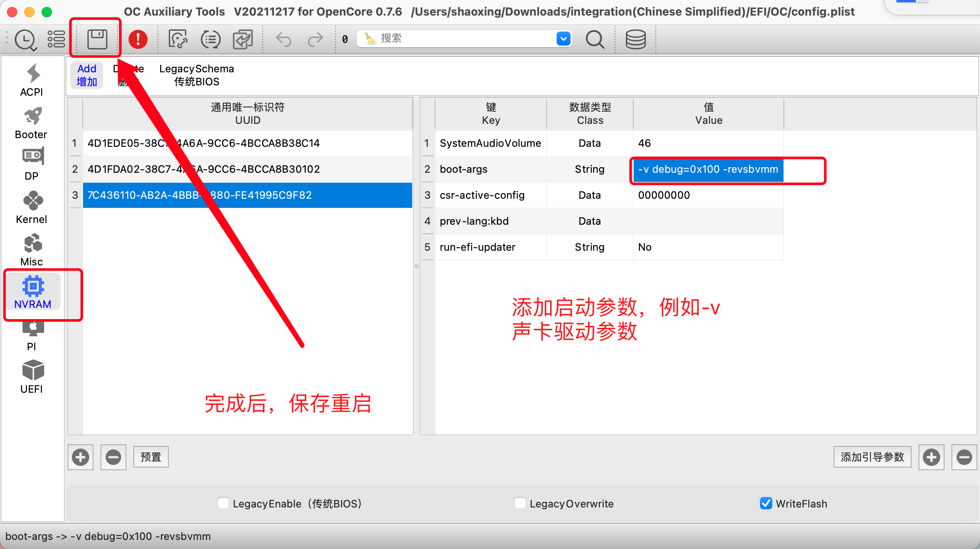Select the Kernel section in sidebar
This screenshot has height=549, width=980.
coord(32,208)
